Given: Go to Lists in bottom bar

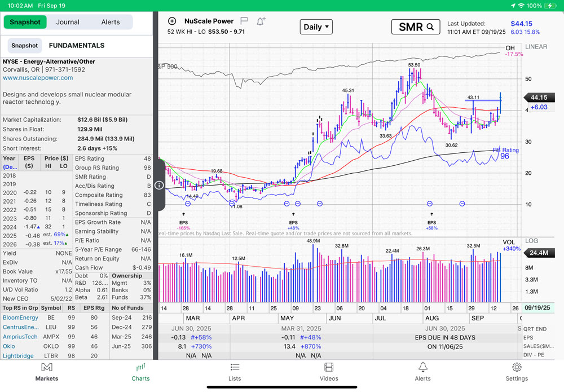Looking at the screenshot, I should [235, 372].
